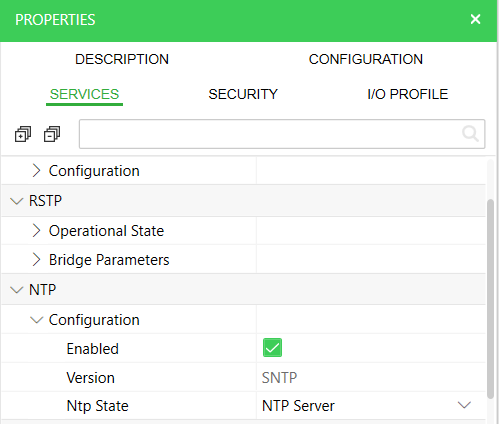Select the Services tab

(84, 94)
